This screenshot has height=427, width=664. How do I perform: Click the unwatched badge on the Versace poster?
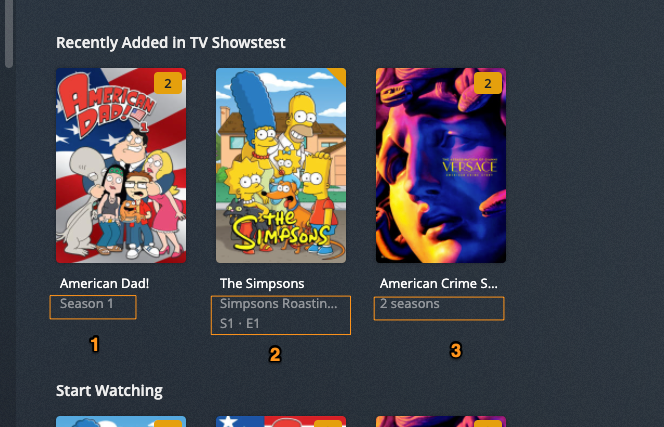(x=488, y=83)
